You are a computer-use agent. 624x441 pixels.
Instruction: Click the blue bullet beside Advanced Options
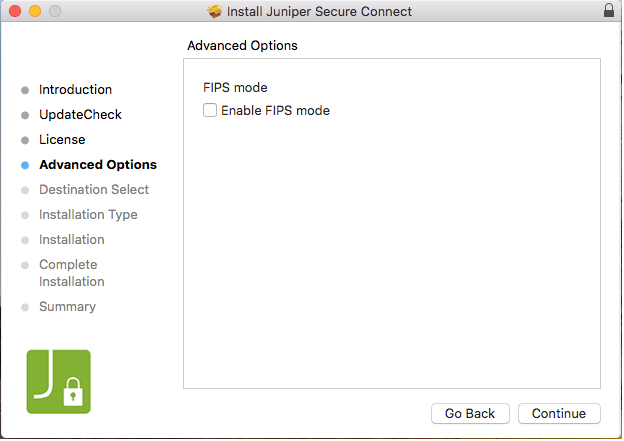coord(25,165)
